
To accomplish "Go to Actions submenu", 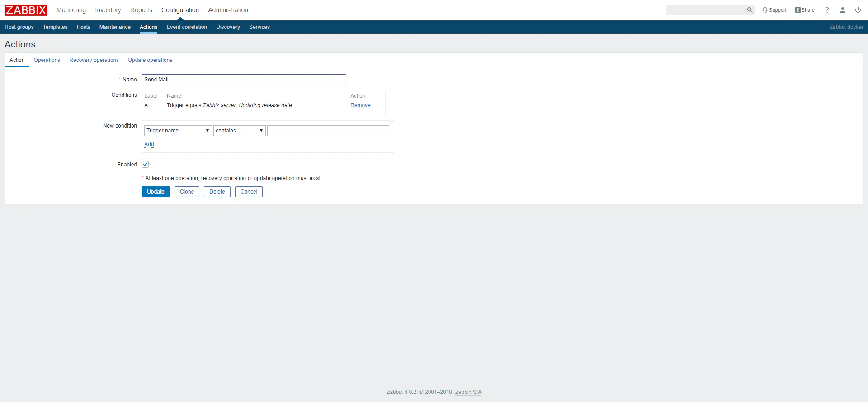I will pyautogui.click(x=148, y=27).
